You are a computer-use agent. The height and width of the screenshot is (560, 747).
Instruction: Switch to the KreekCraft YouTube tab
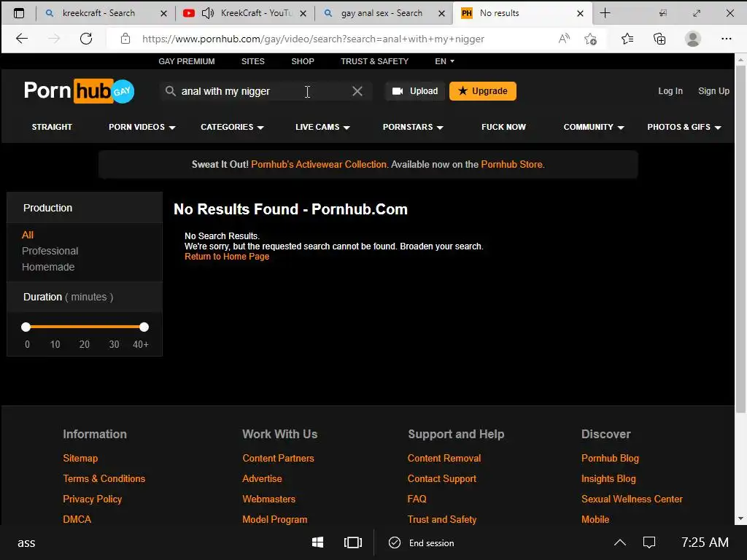[x=245, y=13]
